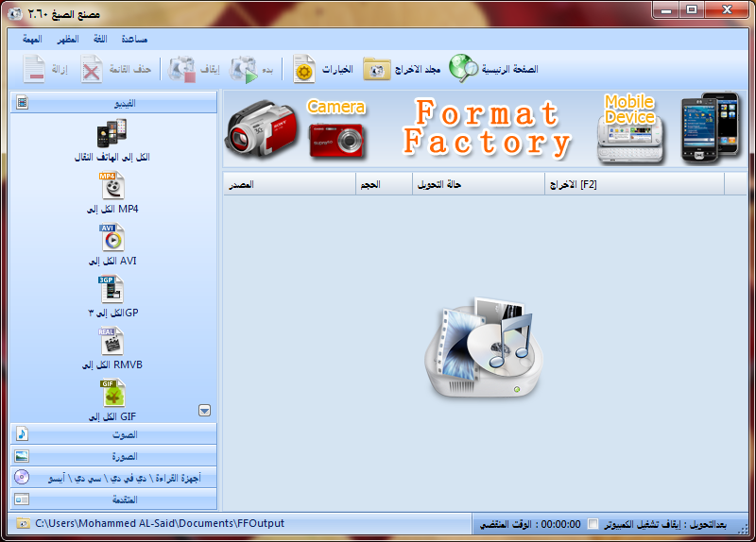Click the Stop (إيقاف) toolbar icon

[x=181, y=69]
